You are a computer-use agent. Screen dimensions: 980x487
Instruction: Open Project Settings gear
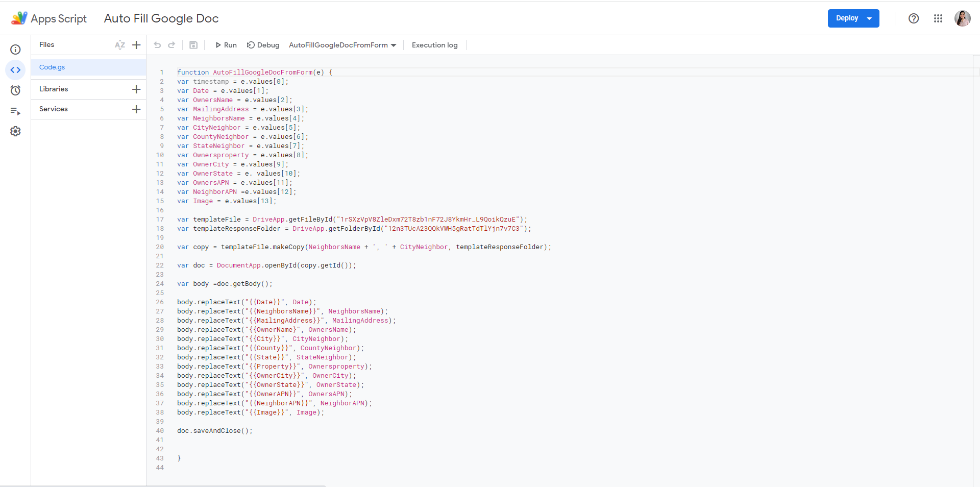[15, 131]
